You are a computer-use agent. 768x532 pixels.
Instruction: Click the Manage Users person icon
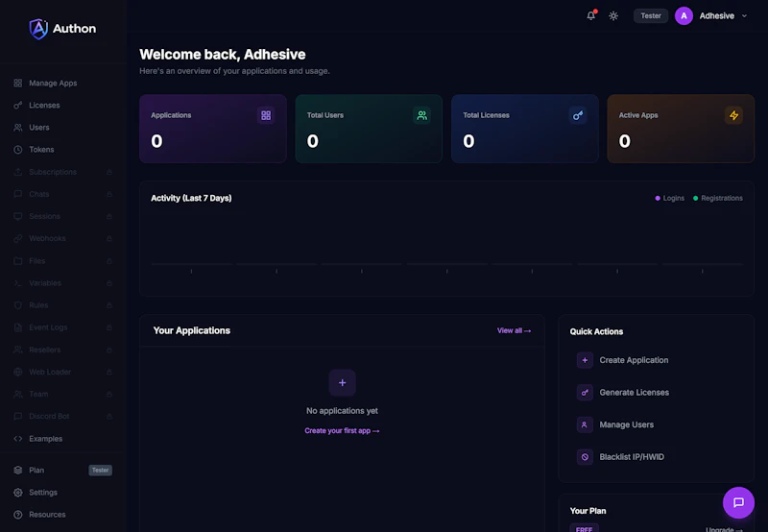click(585, 424)
